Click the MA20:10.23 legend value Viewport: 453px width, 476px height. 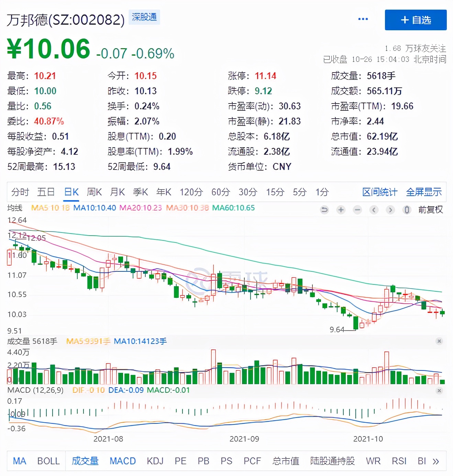[141, 208]
